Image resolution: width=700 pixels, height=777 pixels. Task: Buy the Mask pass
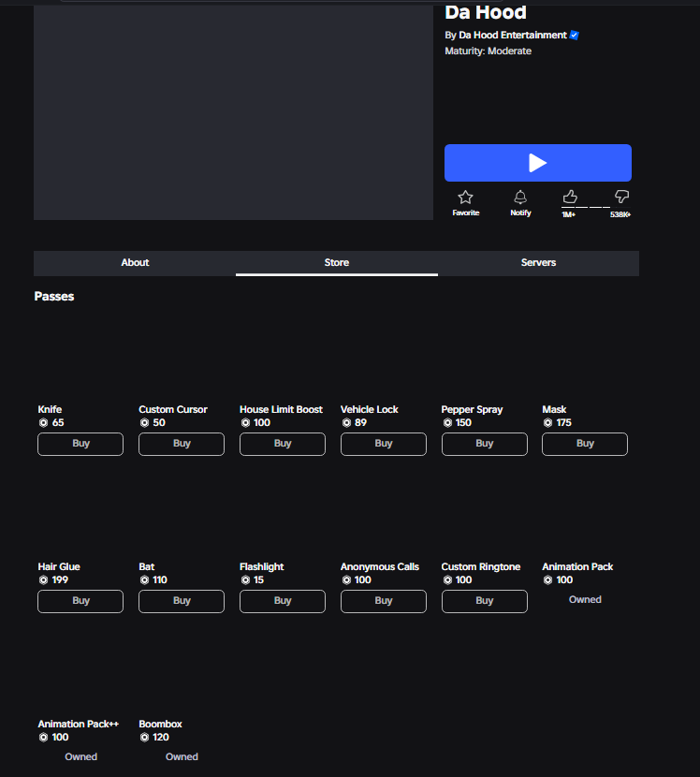pyautogui.click(x=585, y=444)
